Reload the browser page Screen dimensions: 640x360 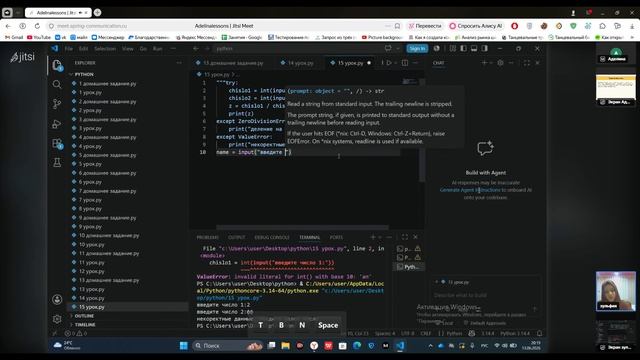[x=37, y=26]
